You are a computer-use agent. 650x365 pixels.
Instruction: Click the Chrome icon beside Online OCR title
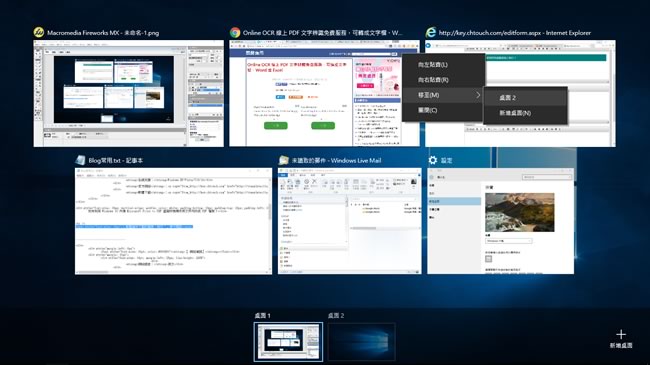[x=235, y=32]
